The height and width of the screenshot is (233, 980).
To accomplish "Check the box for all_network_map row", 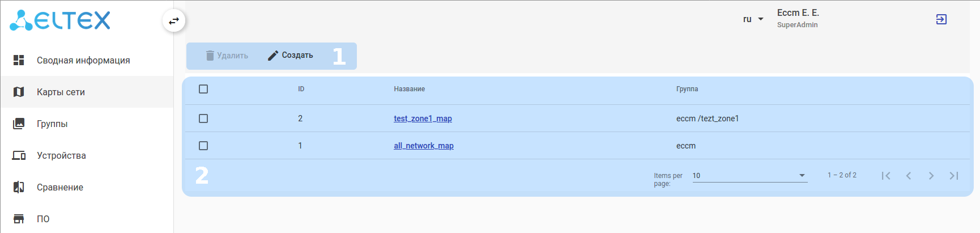I will pos(203,146).
